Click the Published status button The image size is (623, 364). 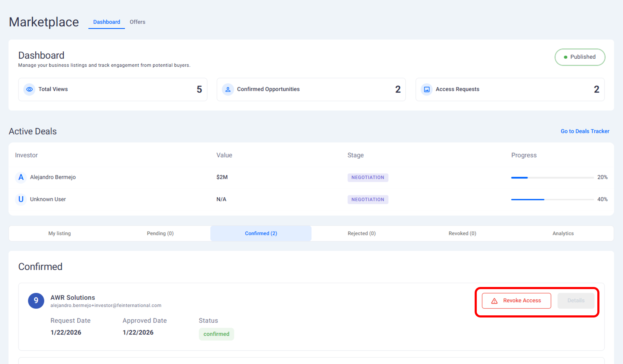point(580,57)
